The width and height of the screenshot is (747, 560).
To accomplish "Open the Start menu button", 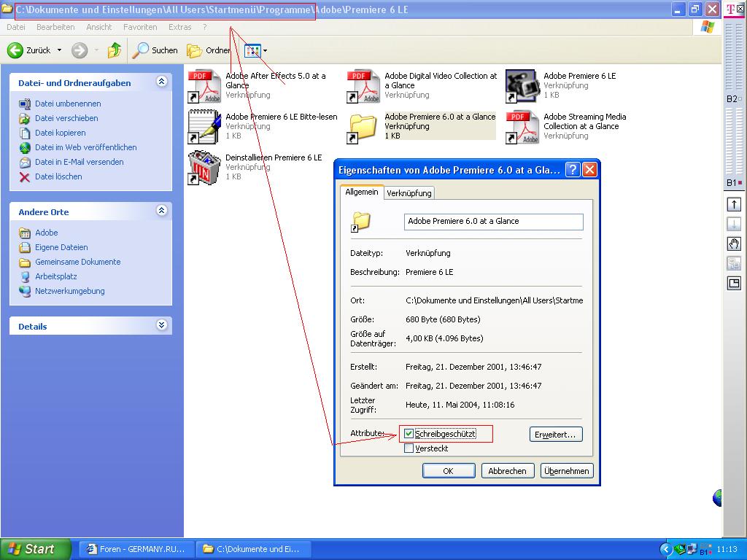I will click(36, 549).
